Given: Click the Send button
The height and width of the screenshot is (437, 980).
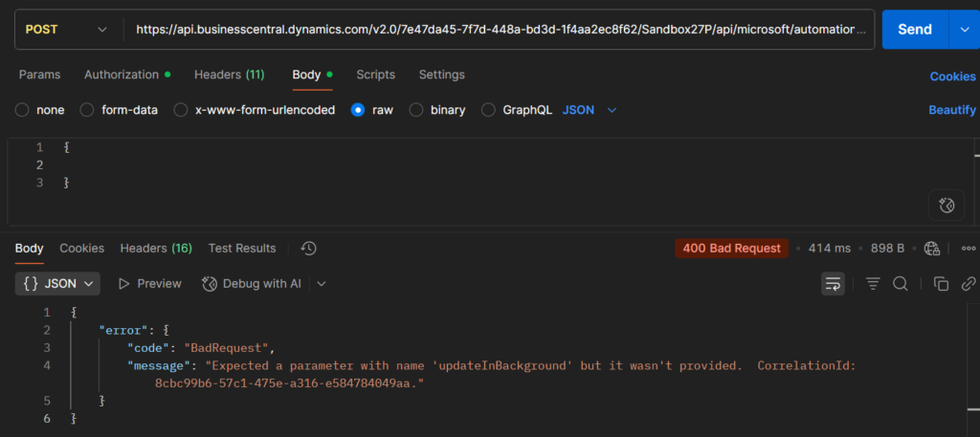Looking at the screenshot, I should pos(914,30).
